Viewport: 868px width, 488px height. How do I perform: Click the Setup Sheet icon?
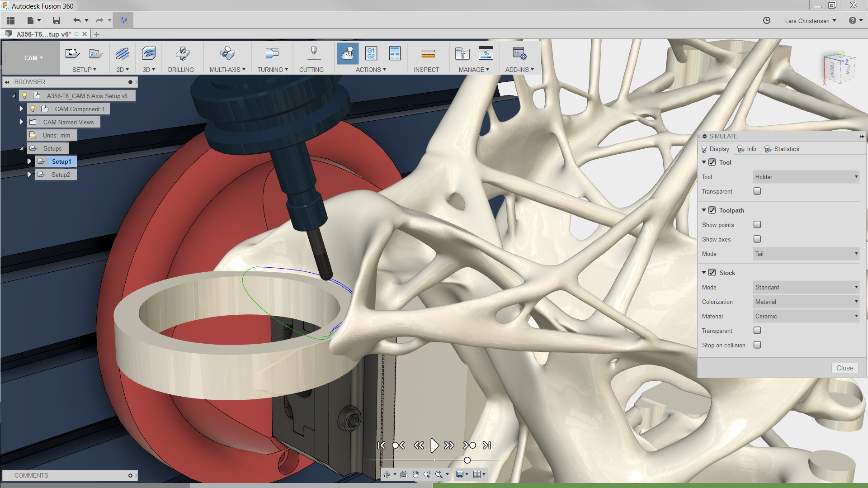pos(395,53)
